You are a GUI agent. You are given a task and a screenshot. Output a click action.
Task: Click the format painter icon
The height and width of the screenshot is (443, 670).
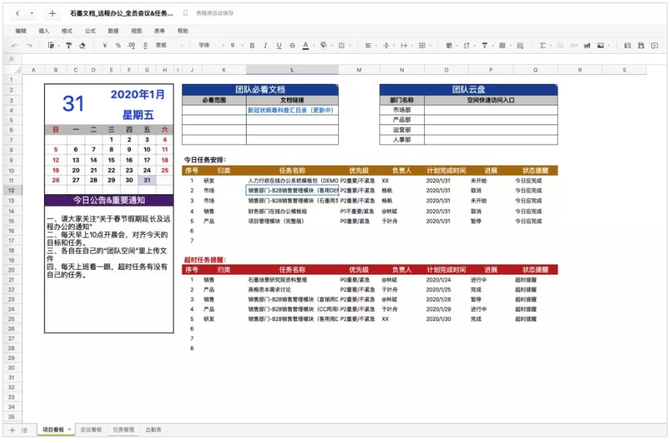[x=52, y=45]
